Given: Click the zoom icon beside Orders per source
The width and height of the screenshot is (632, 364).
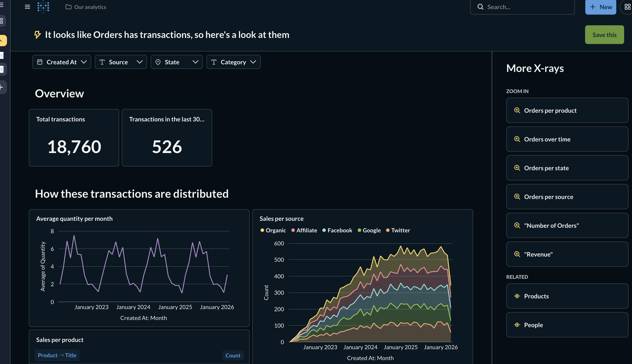Looking at the screenshot, I should [517, 197].
